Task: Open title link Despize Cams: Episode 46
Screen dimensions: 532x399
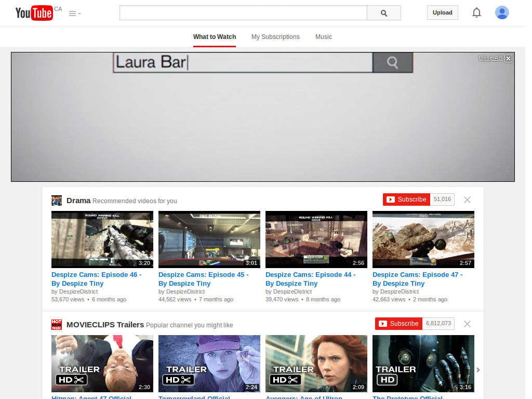Action: [x=96, y=279]
